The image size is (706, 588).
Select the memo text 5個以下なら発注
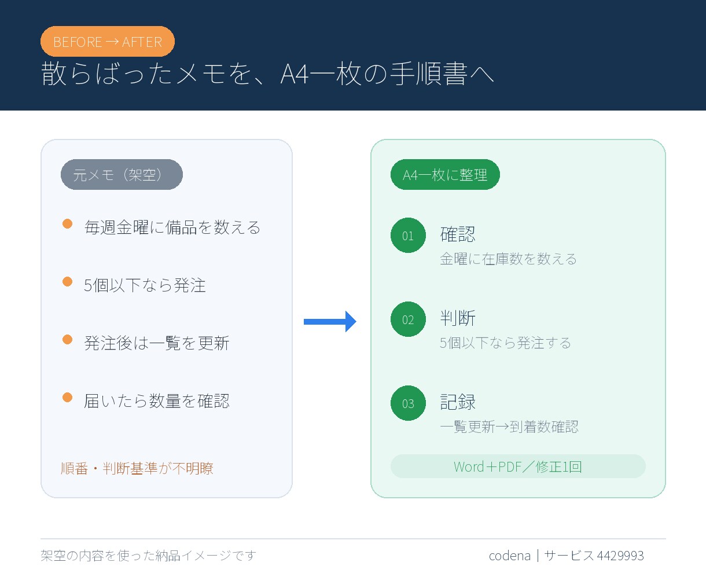click(x=145, y=285)
